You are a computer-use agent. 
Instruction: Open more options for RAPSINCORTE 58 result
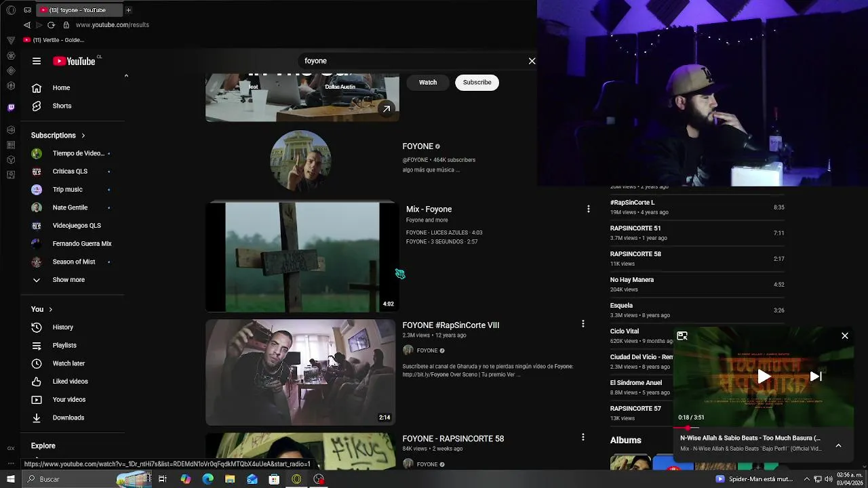pyautogui.click(x=583, y=437)
